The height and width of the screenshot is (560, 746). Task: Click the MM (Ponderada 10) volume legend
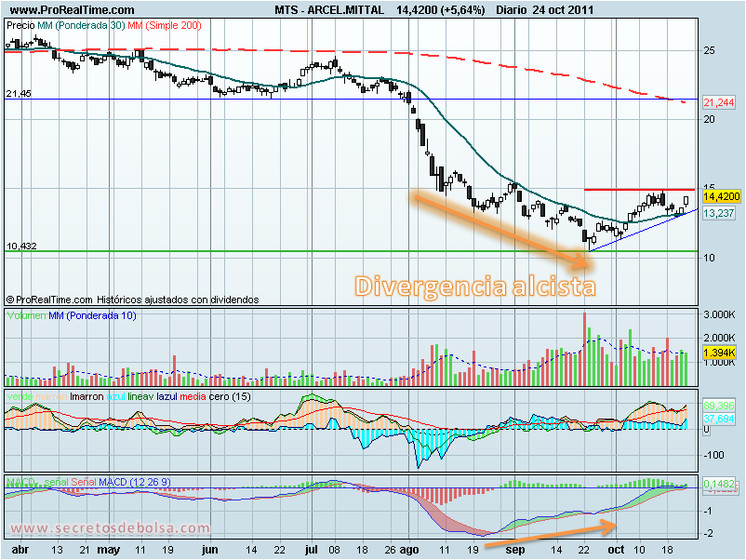(x=92, y=315)
